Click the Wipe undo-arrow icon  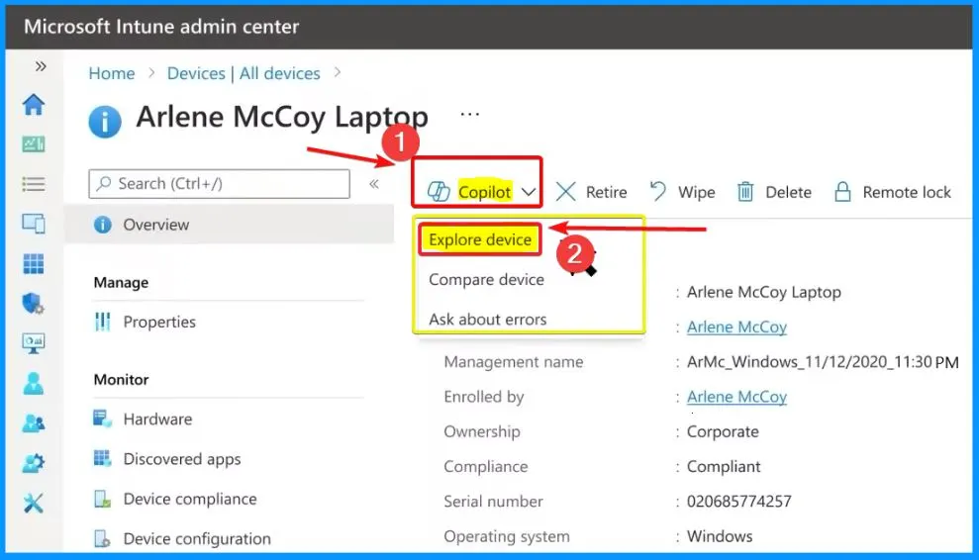pos(657,191)
